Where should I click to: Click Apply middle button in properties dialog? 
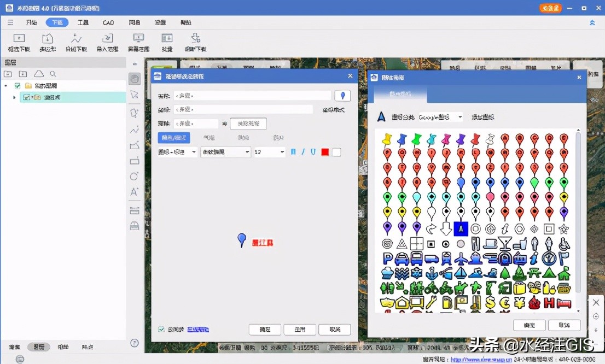tap(300, 330)
